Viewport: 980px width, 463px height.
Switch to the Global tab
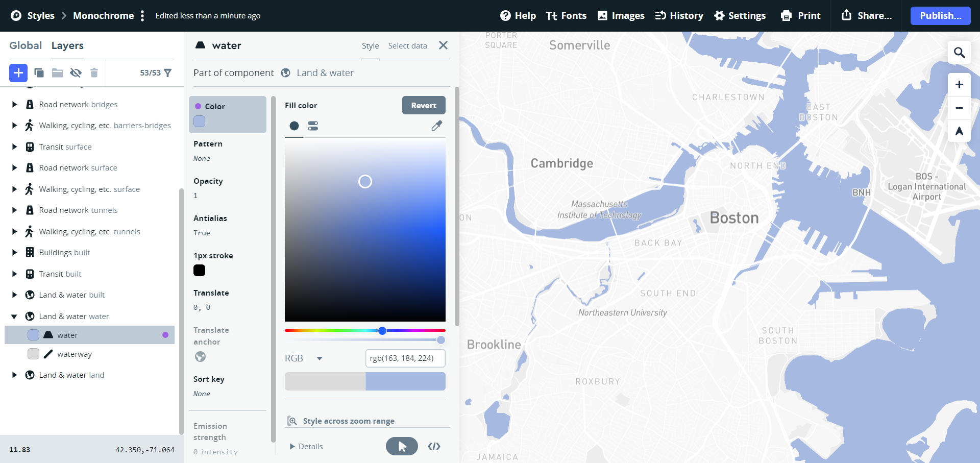coord(26,45)
